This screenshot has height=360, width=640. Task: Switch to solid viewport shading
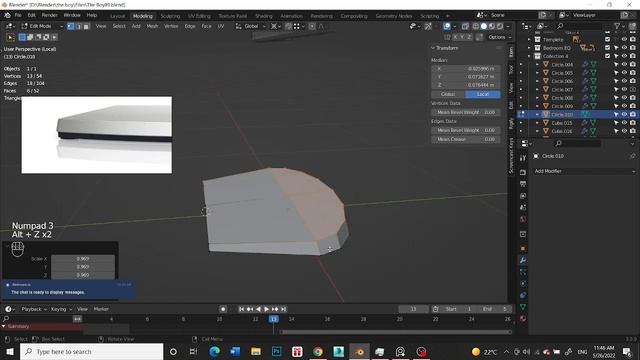click(x=484, y=26)
